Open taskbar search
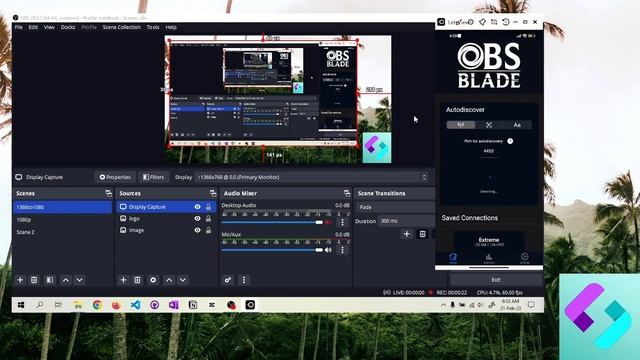The image size is (640, 360). click(x=40, y=305)
